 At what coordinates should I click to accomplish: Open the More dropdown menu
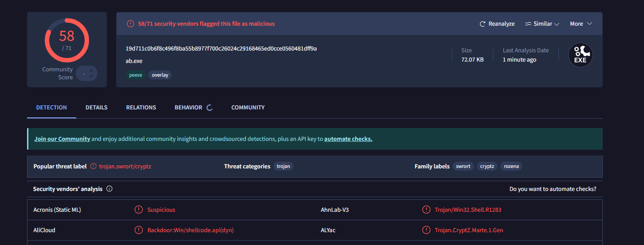tap(581, 24)
